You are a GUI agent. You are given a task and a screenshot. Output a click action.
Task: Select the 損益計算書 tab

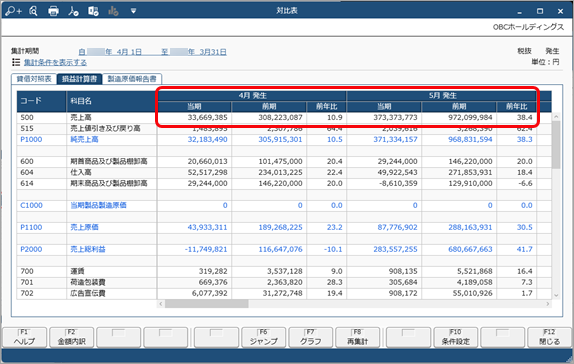pyautogui.click(x=79, y=79)
